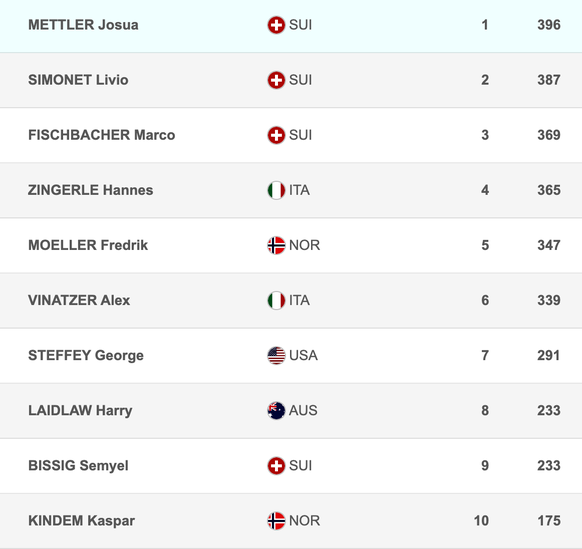
Task: Select STEFFEY George's 291 points
Action: coord(549,356)
